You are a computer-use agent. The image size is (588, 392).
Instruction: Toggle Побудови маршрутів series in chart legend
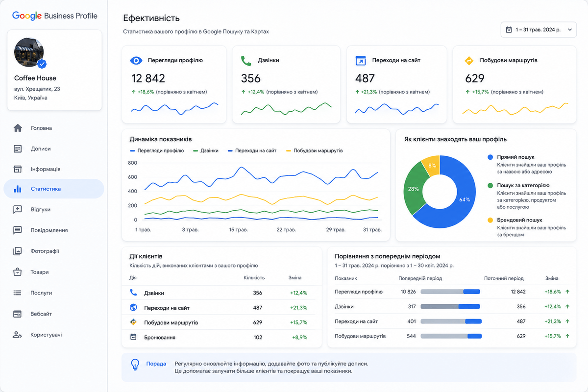tap(314, 150)
